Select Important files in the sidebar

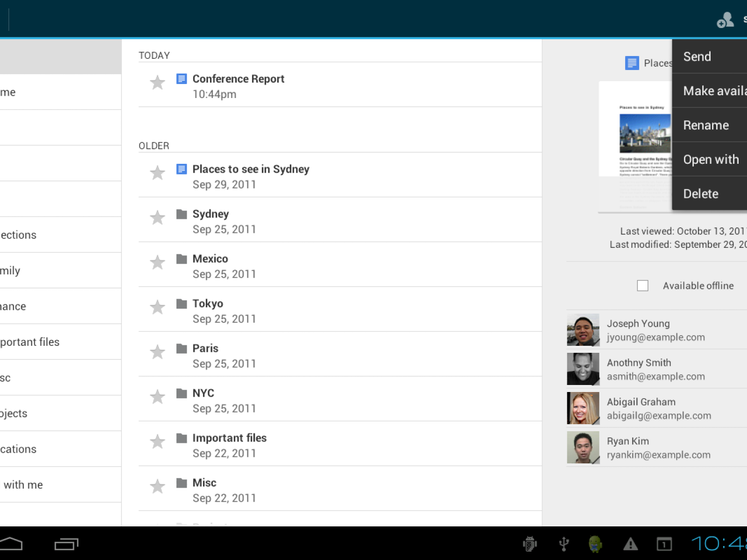(x=30, y=342)
